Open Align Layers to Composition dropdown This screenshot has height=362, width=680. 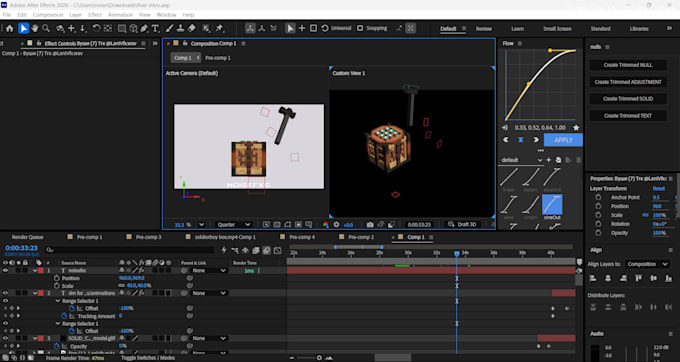tap(647, 264)
